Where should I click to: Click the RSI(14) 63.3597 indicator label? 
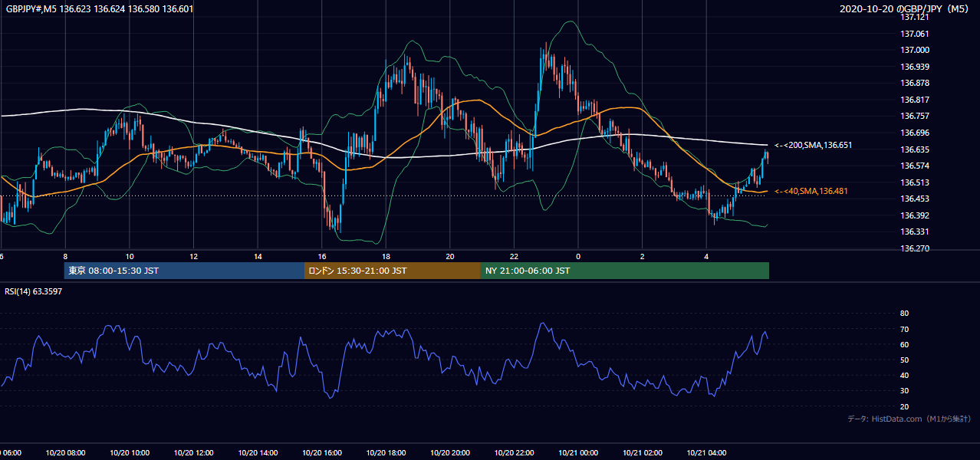point(34,291)
